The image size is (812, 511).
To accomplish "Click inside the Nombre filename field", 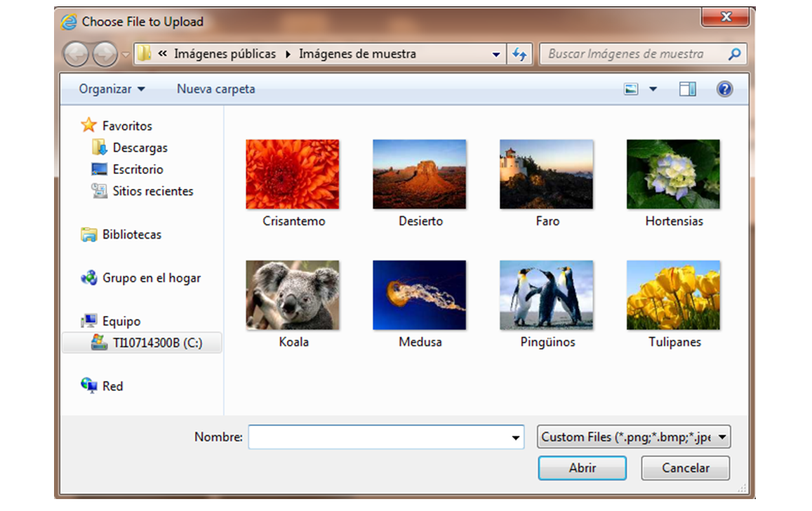I will point(379,437).
